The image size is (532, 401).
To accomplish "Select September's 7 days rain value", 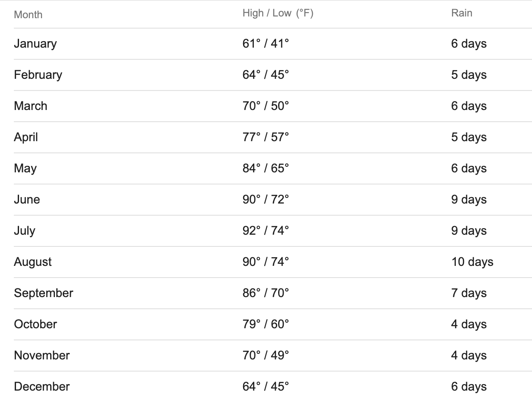I will point(469,293).
